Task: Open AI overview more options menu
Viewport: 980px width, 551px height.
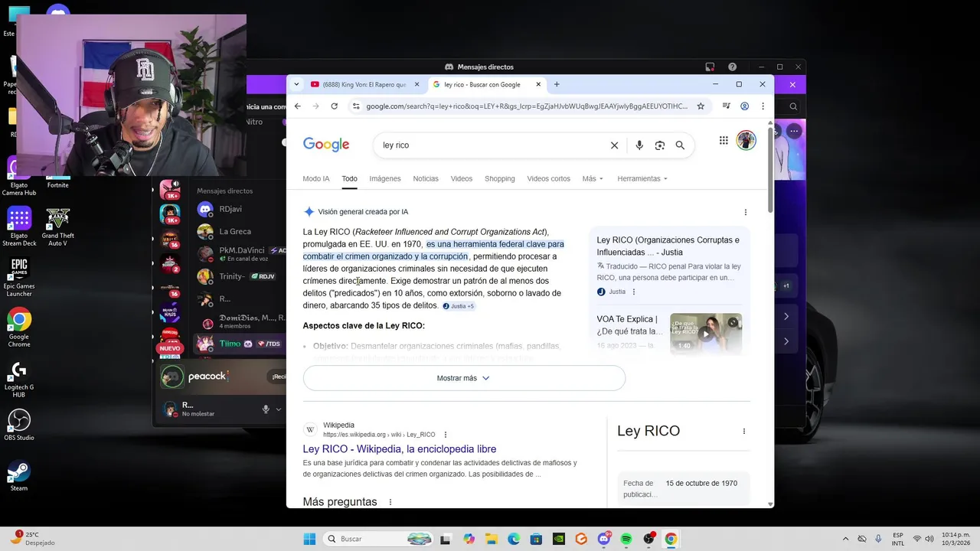Action: pos(746,212)
